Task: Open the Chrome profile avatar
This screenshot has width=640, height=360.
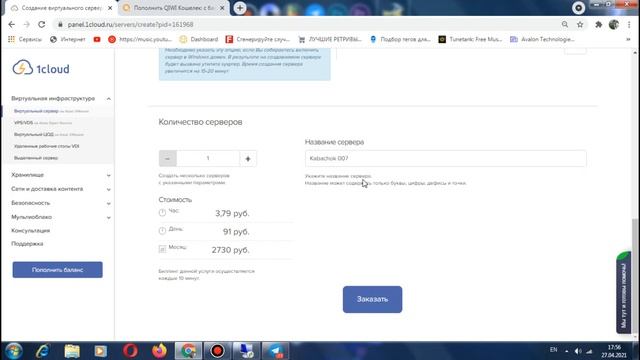Action: (x=613, y=24)
